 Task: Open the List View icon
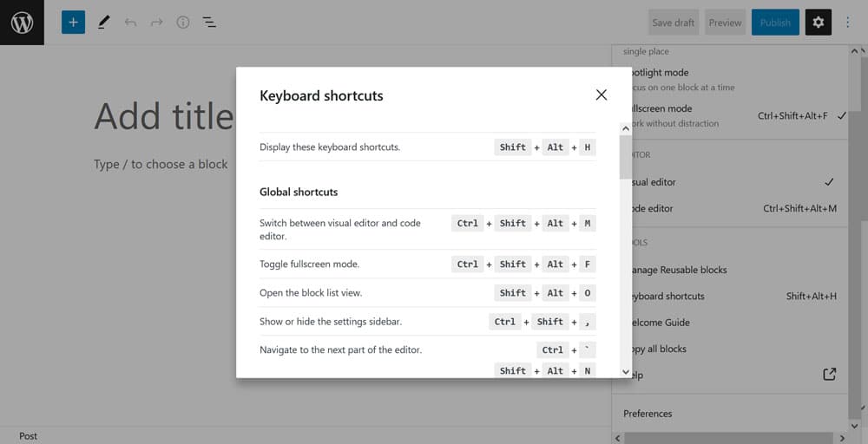(x=209, y=23)
